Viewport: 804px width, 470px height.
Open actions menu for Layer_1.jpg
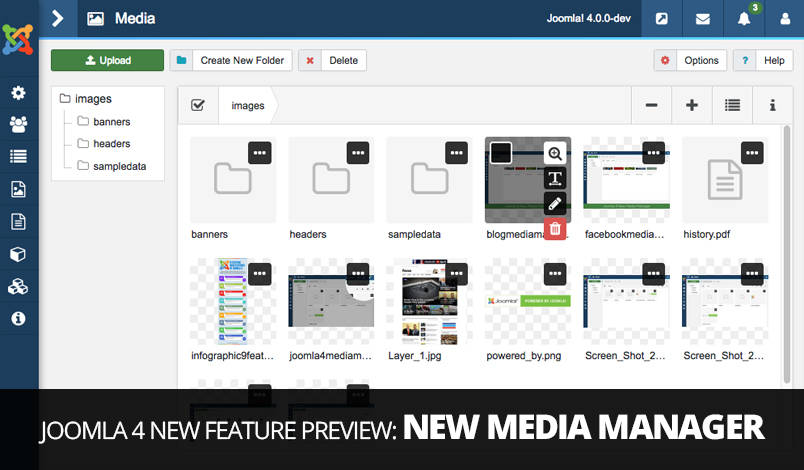(x=456, y=274)
